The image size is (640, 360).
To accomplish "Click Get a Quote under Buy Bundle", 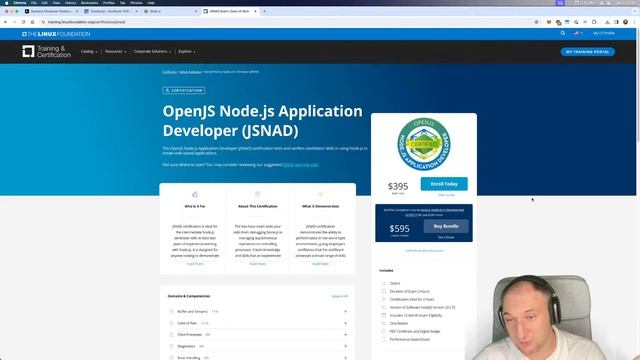I will (x=446, y=237).
